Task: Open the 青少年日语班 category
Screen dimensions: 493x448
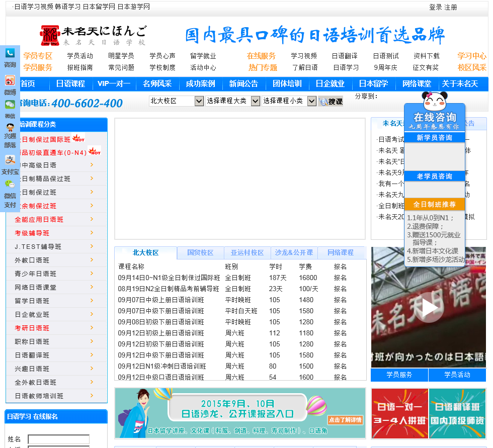Action: [x=35, y=274]
